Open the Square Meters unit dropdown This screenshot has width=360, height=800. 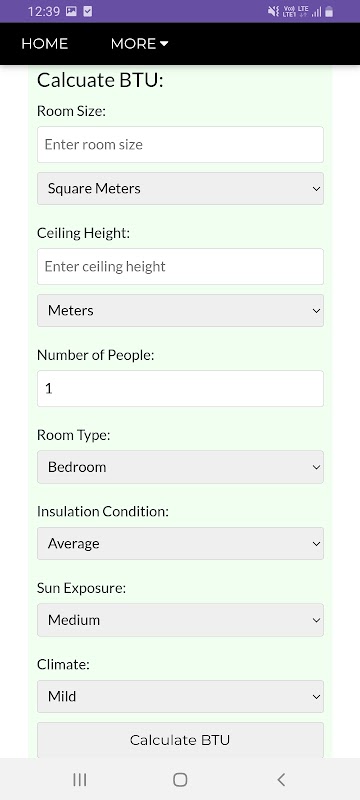tap(180, 188)
